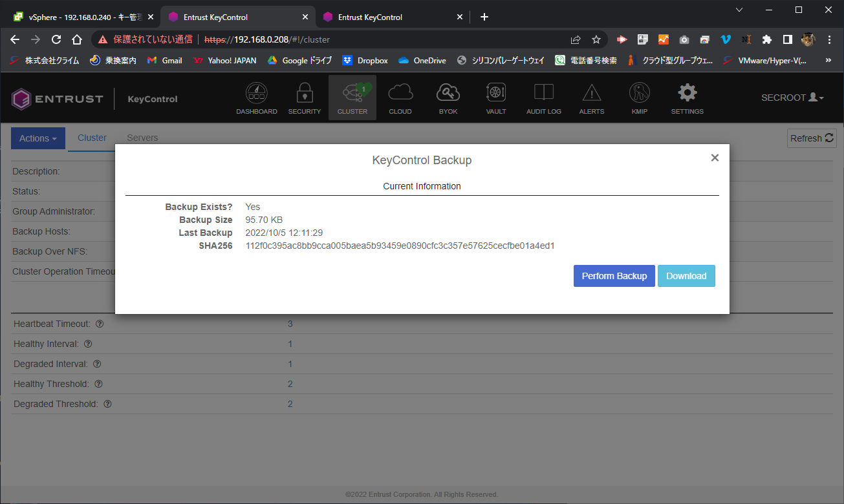
Task: Open the Chrome profile avatar
Action: click(x=808, y=39)
